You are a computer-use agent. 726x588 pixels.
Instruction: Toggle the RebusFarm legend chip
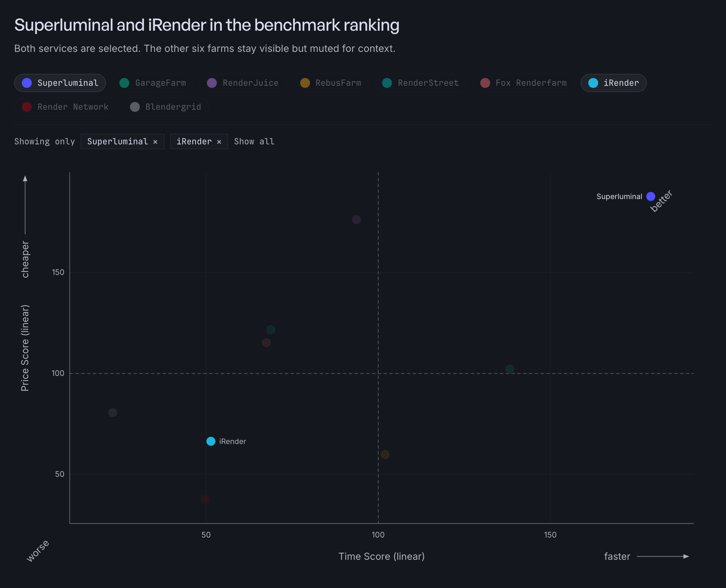[331, 83]
